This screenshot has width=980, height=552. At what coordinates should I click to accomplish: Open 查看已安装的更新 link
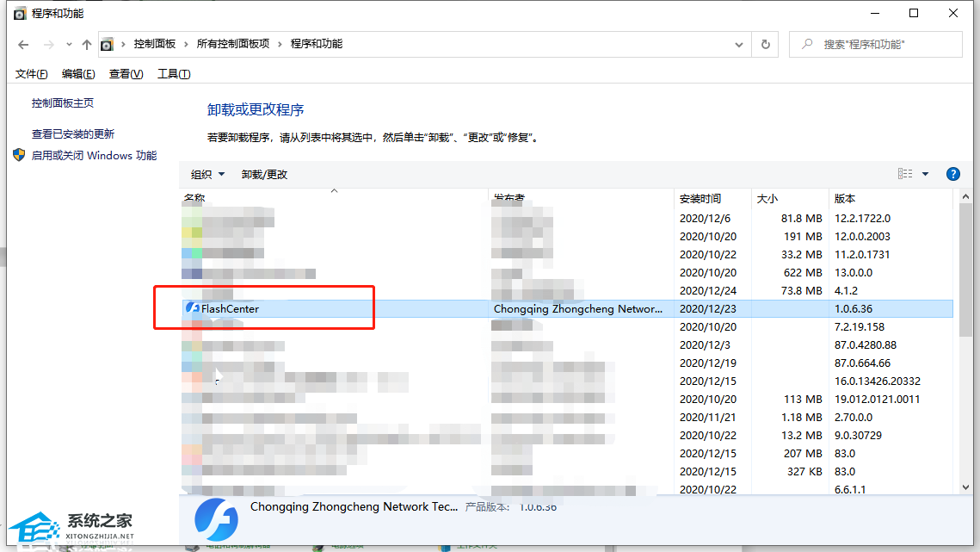pyautogui.click(x=73, y=134)
